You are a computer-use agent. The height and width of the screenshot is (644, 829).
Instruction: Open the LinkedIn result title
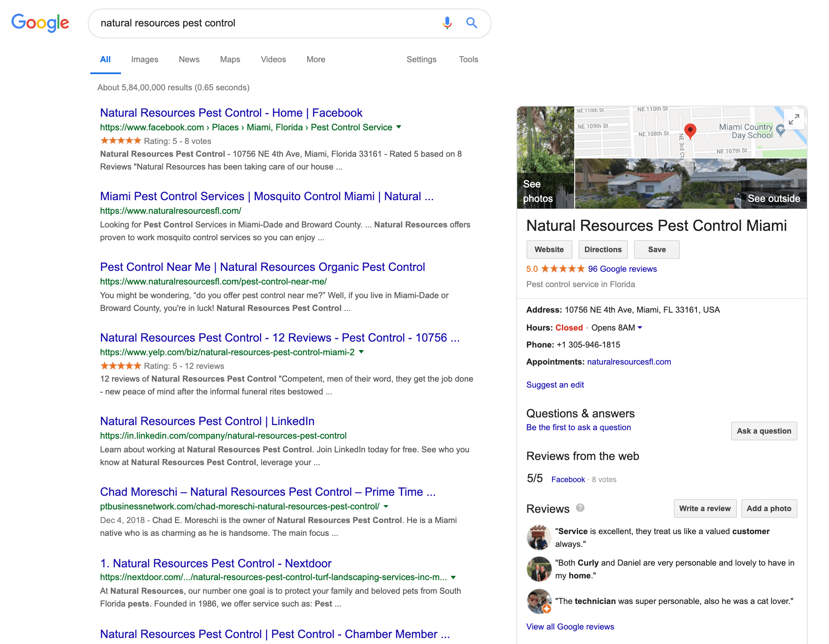click(207, 421)
